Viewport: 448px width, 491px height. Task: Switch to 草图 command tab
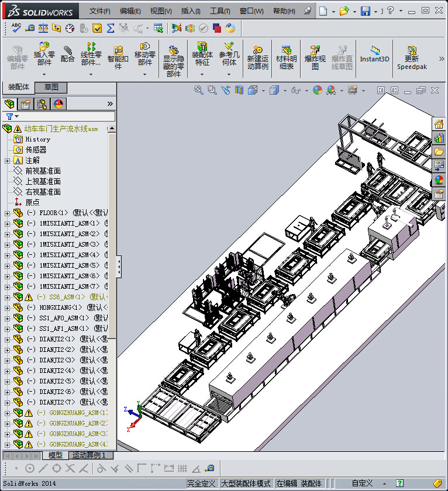pos(51,87)
